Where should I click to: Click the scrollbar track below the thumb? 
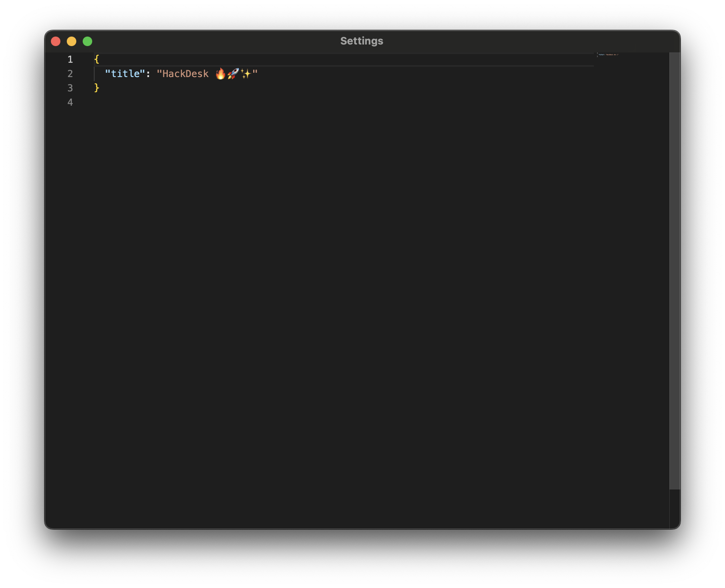(674, 509)
